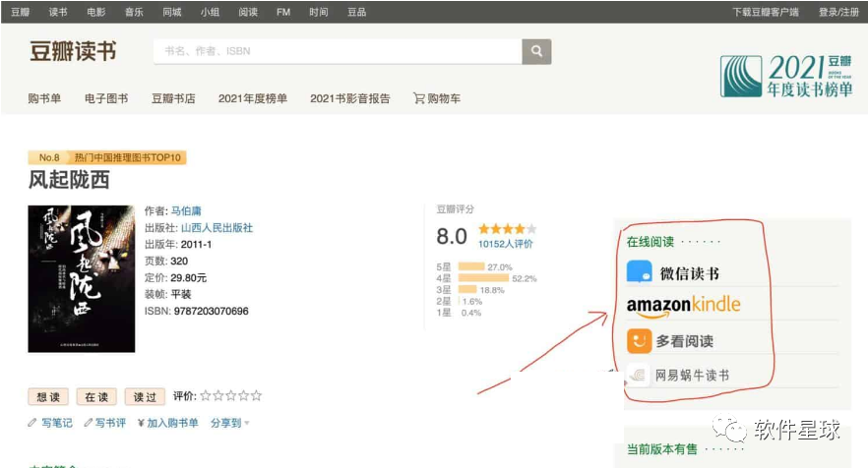Rate the book one star
The image size is (868, 468).
tap(206, 395)
